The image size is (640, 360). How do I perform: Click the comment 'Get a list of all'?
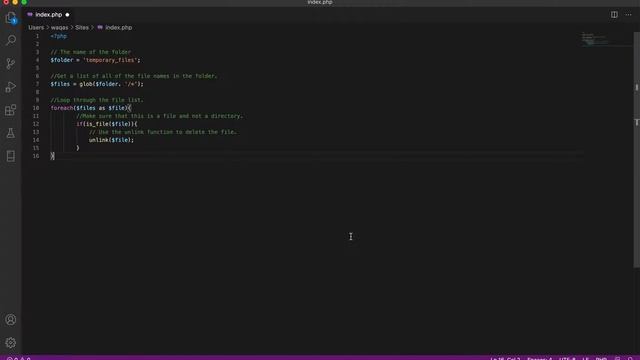(x=134, y=76)
